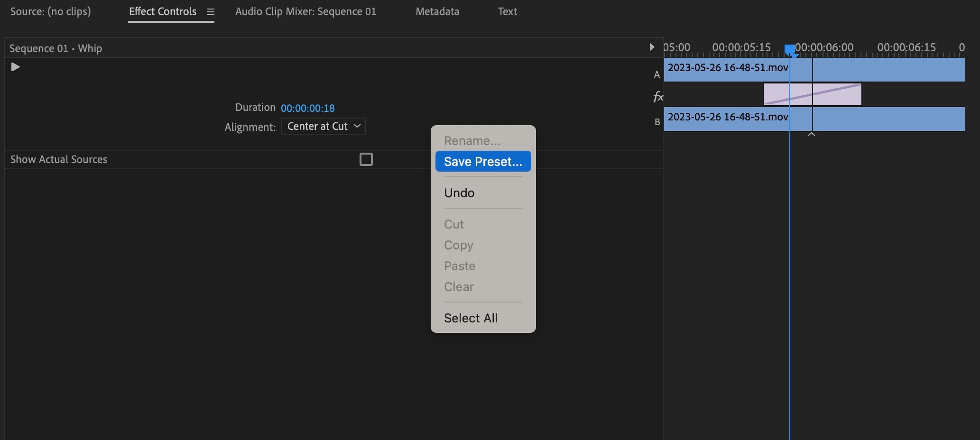Click Paste in the context menu
Image resolution: width=980 pixels, height=440 pixels.
click(483, 266)
